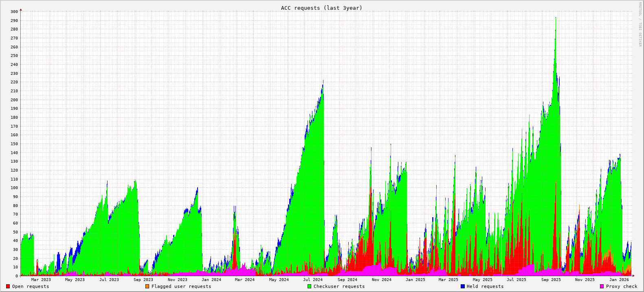Click the "Jul 2024" x-axis label
The image size is (644, 292).
(313, 279)
